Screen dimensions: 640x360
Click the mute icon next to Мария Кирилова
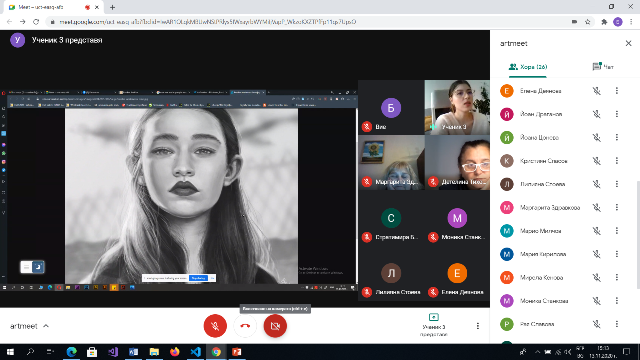point(596,254)
